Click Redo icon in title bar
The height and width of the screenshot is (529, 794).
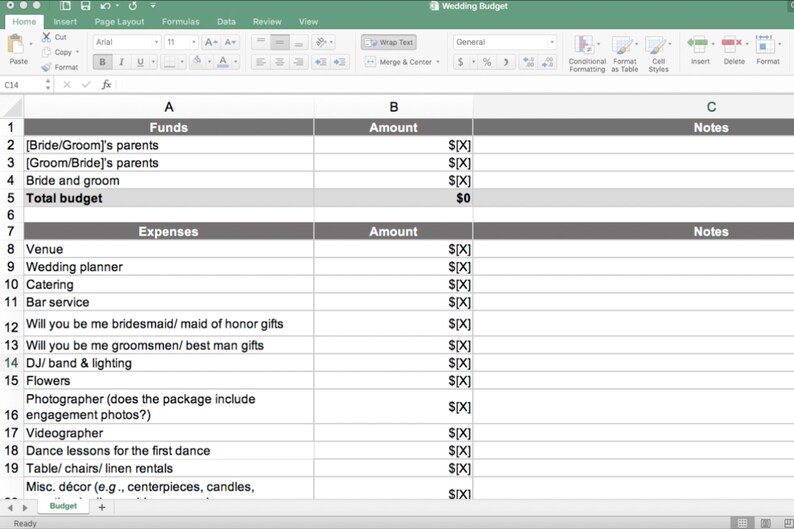point(133,6)
